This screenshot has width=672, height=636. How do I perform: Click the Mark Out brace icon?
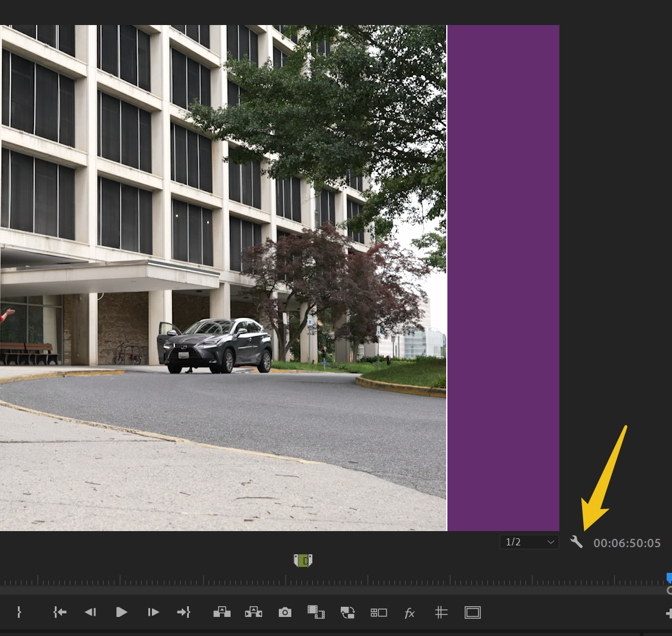[18, 612]
